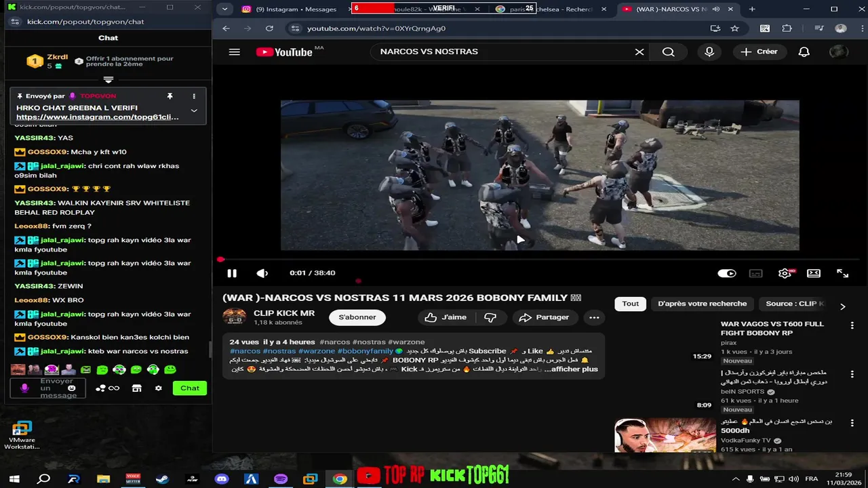Select D'après votre recherche chip
This screenshot has height=488, width=868.
point(702,304)
